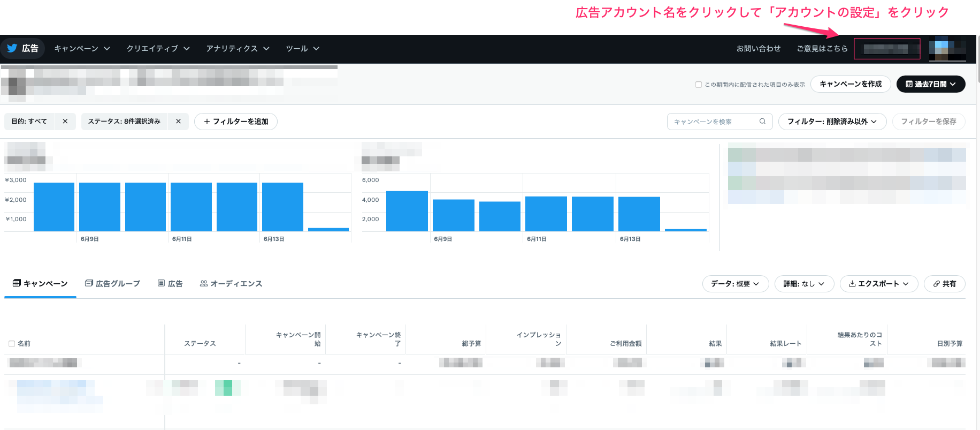Click the 名前 column header text
This screenshot has width=980, height=430.
[24, 344]
